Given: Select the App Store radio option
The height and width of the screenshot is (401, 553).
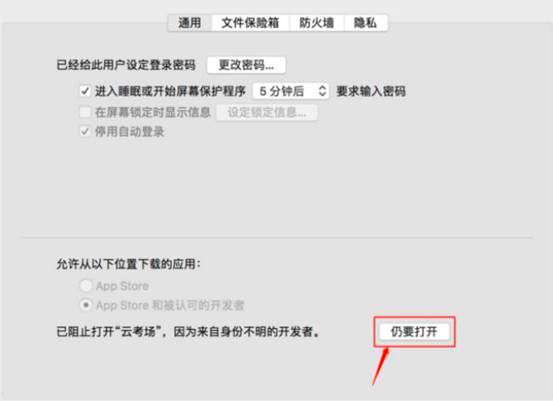Looking at the screenshot, I should tap(86, 286).
